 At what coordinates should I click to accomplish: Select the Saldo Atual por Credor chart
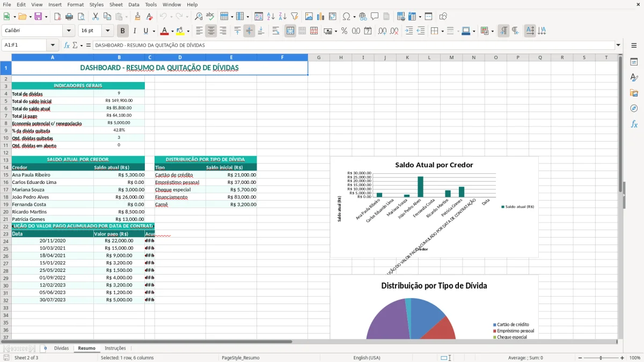[434, 207]
